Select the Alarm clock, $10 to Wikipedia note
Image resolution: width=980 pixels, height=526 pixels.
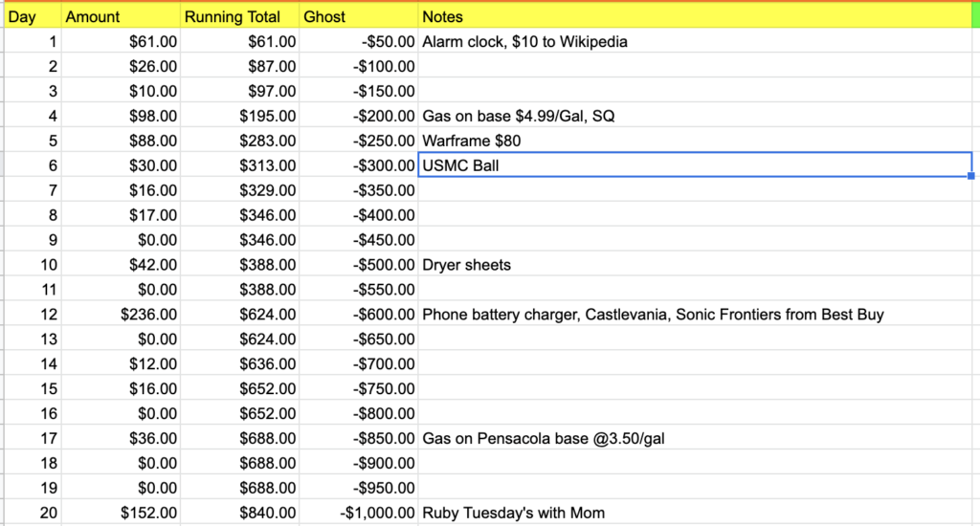[524, 42]
